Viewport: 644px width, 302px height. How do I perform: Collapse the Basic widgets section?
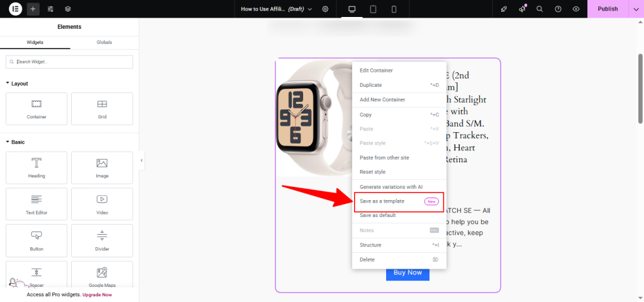[8, 142]
